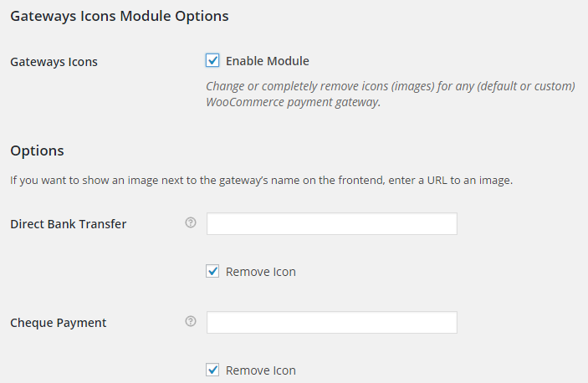Screen dimensions: 588x383
Task: Click Remove Icon label below Cheque Payment
Action: (x=261, y=370)
